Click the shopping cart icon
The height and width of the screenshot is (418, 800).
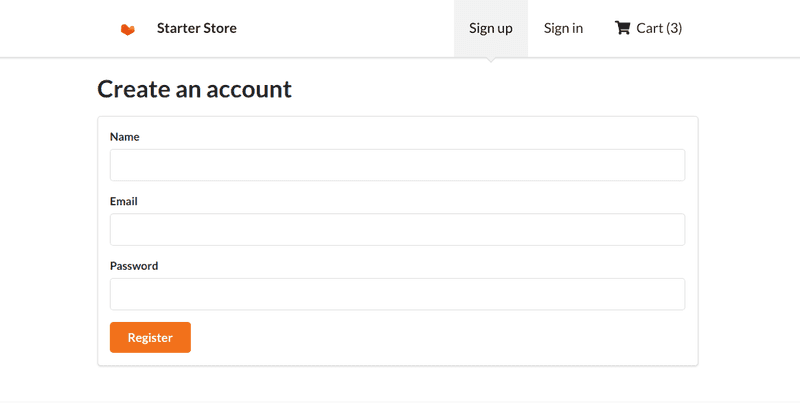click(622, 28)
